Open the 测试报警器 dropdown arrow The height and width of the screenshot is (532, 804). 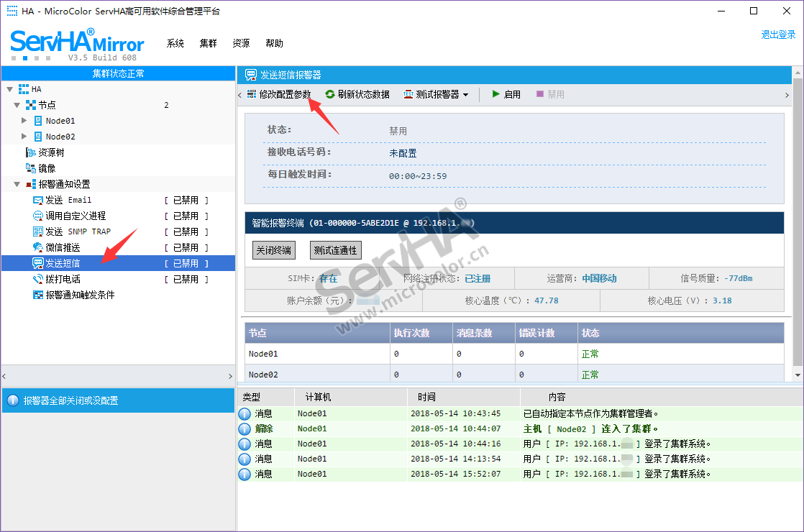tap(466, 95)
